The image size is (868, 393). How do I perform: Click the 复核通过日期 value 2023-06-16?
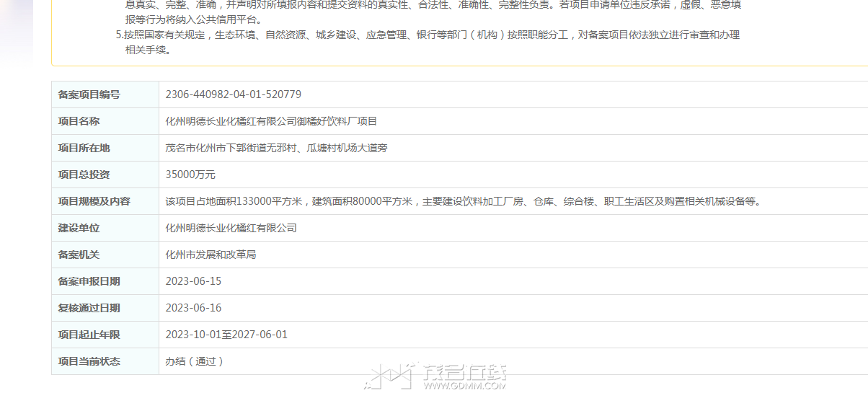[193, 308]
